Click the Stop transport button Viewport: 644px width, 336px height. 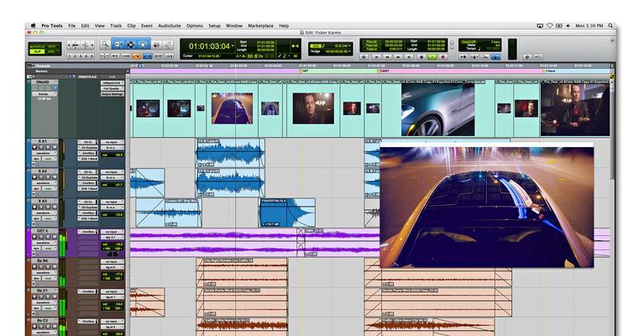pyautogui.click(x=421, y=57)
